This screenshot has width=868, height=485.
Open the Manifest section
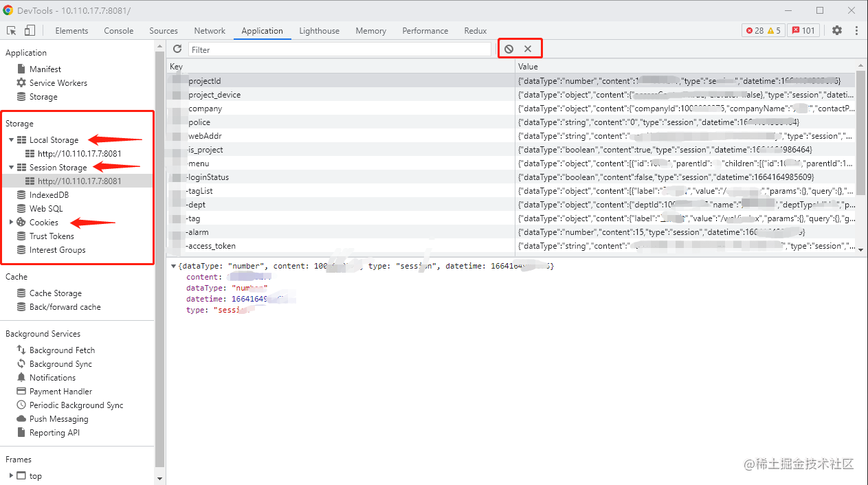[45, 69]
